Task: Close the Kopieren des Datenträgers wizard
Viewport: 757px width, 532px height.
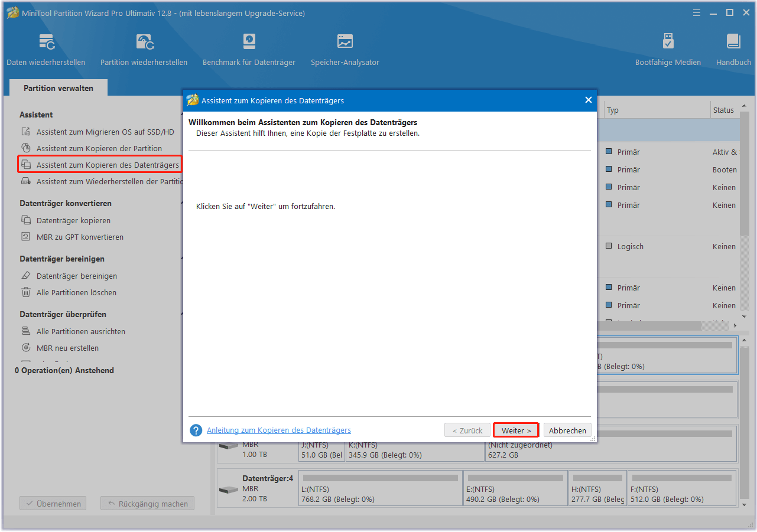Action: click(588, 100)
